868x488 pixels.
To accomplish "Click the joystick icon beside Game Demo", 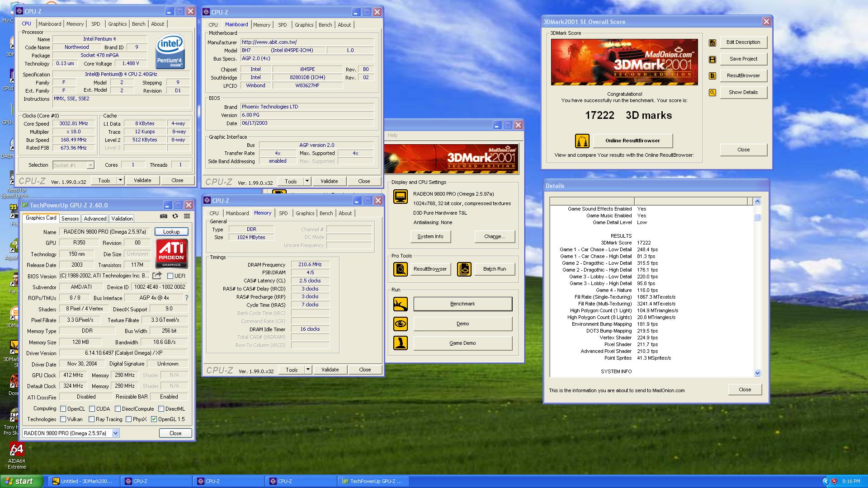I will [x=401, y=343].
